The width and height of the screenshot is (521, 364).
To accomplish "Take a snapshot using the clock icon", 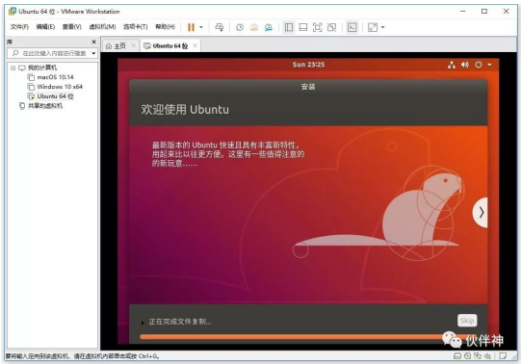I will (x=240, y=27).
